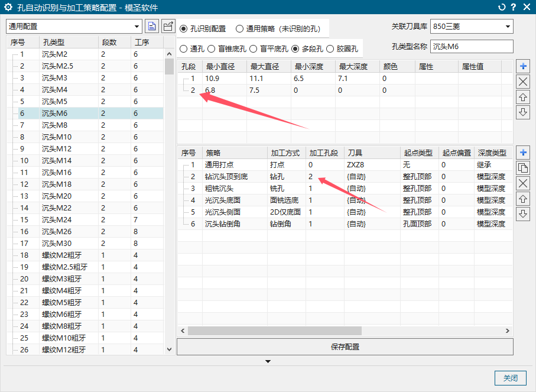Select row 沉头M6
Screen dimensions: 536x392
85,113
